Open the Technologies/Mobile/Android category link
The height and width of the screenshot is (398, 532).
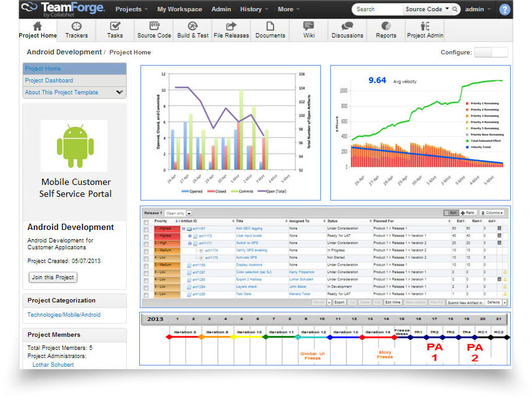coord(64,315)
